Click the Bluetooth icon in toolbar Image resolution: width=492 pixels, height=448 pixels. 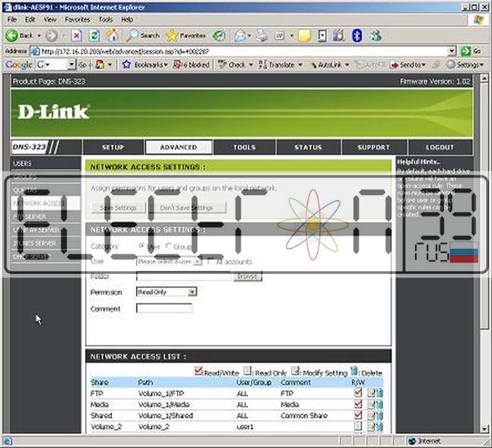point(357,36)
